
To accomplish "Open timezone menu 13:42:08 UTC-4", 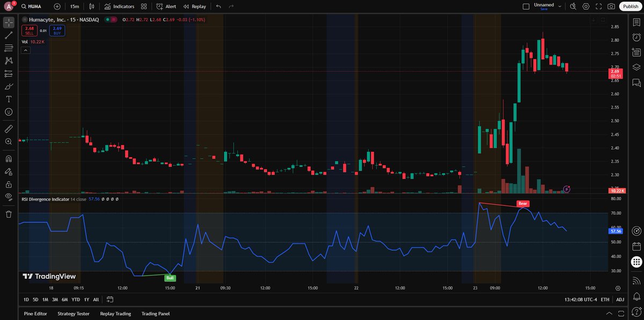I will click(x=580, y=300).
